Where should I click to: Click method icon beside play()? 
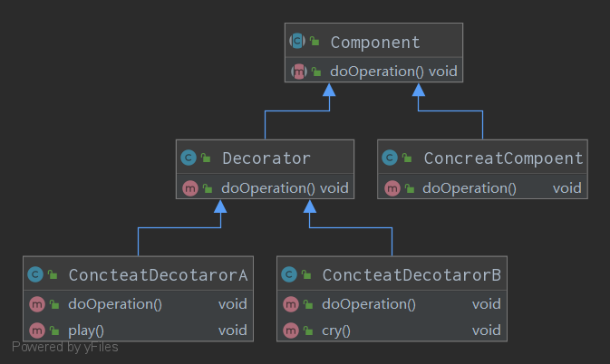point(36,330)
